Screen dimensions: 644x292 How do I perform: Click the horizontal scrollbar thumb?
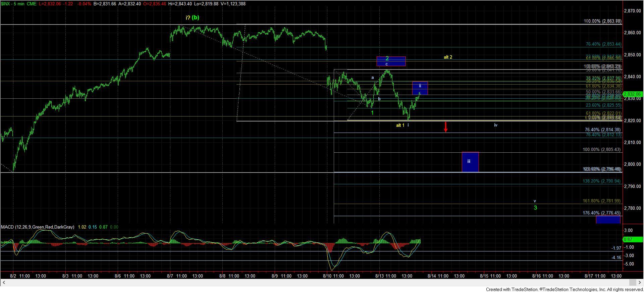(632, 283)
